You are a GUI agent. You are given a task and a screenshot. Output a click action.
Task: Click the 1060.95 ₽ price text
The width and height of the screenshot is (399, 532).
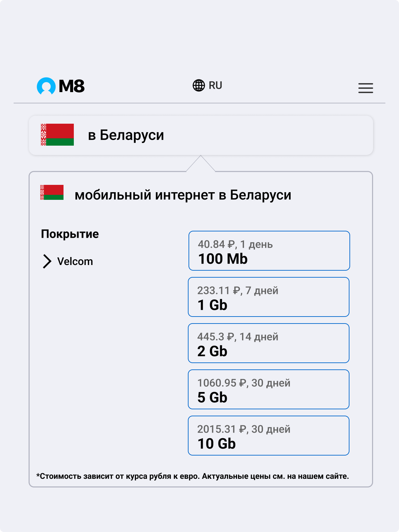222,383
